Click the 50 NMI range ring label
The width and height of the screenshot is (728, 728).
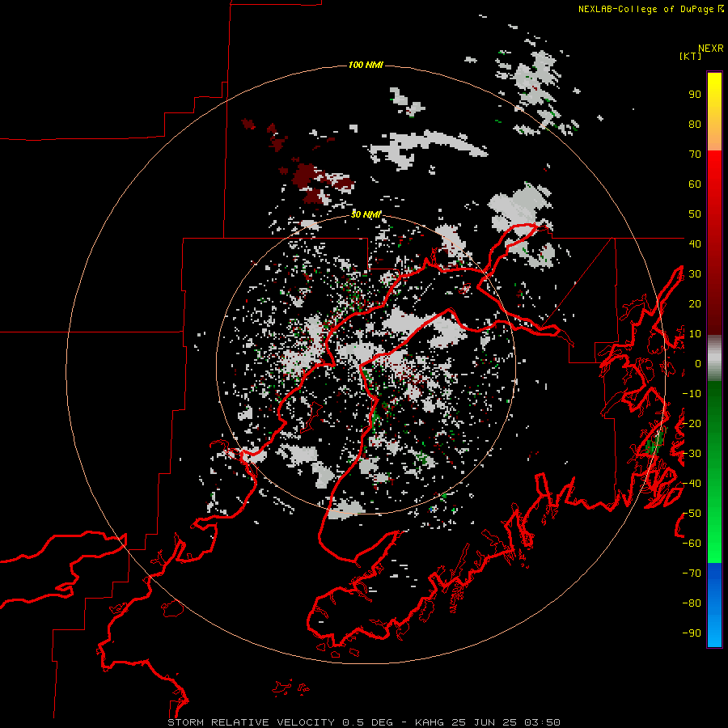tap(366, 214)
